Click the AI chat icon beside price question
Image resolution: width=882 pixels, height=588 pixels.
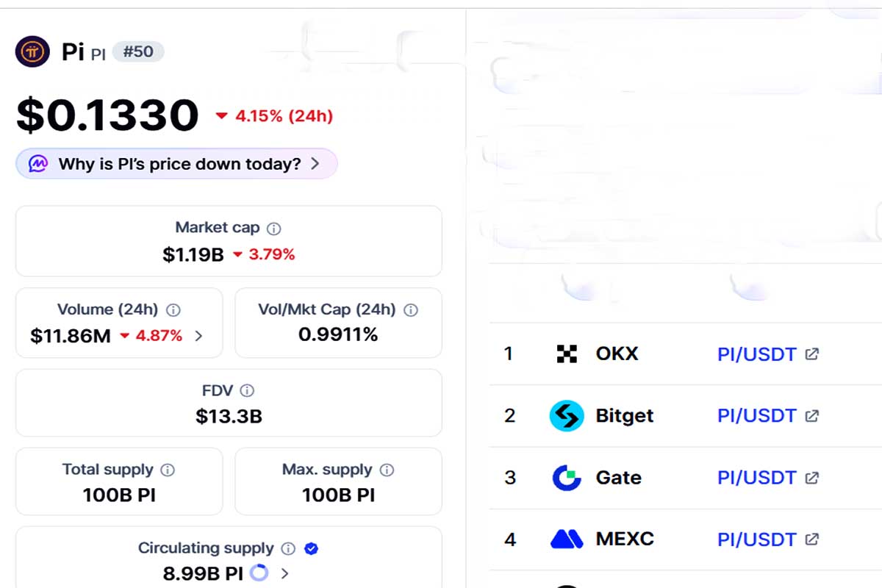point(38,164)
